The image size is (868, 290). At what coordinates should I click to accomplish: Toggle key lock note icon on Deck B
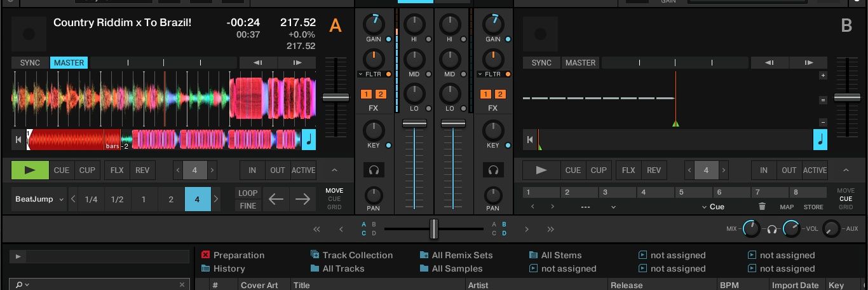[x=820, y=140]
